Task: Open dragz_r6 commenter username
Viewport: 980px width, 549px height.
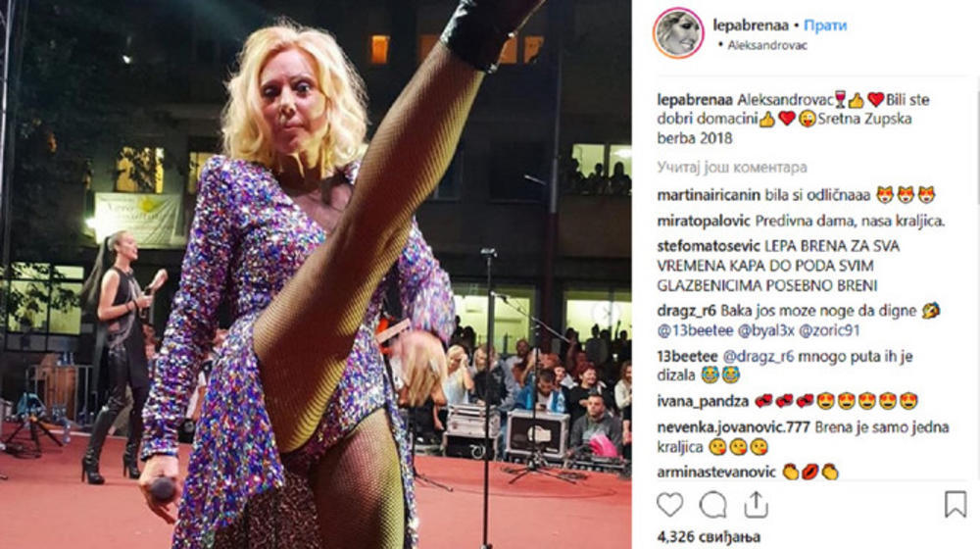Action: 687,311
